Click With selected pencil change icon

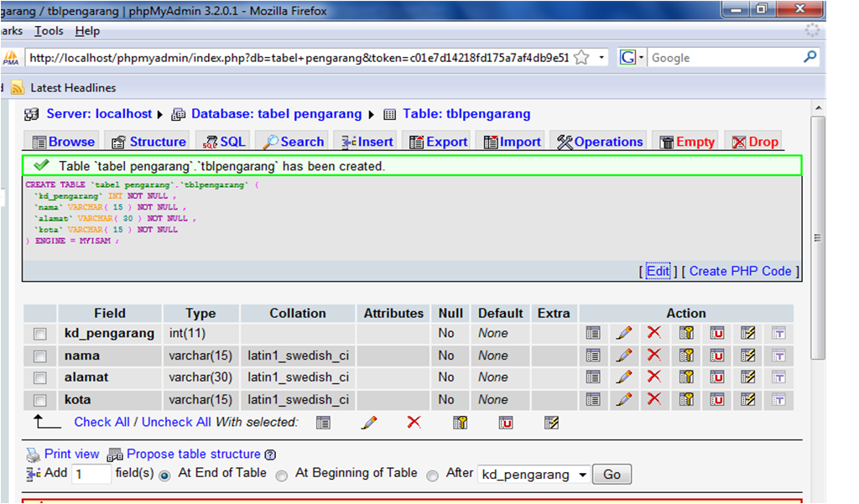[x=369, y=423]
